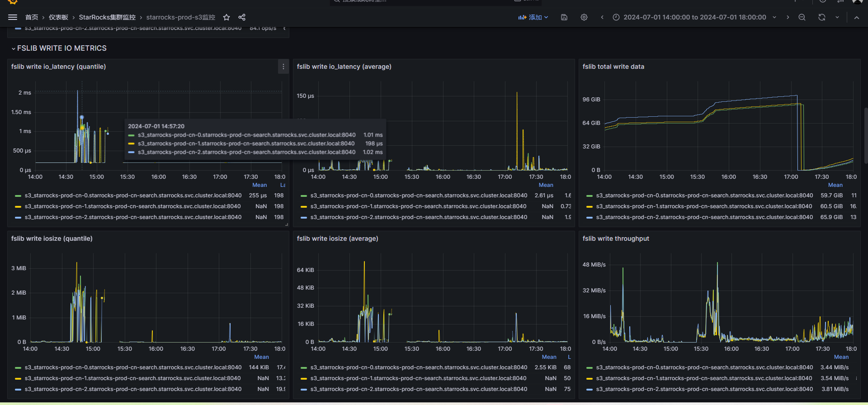Open panel menu of write io_latency quantile
The height and width of the screenshot is (405, 868).
coord(283,67)
